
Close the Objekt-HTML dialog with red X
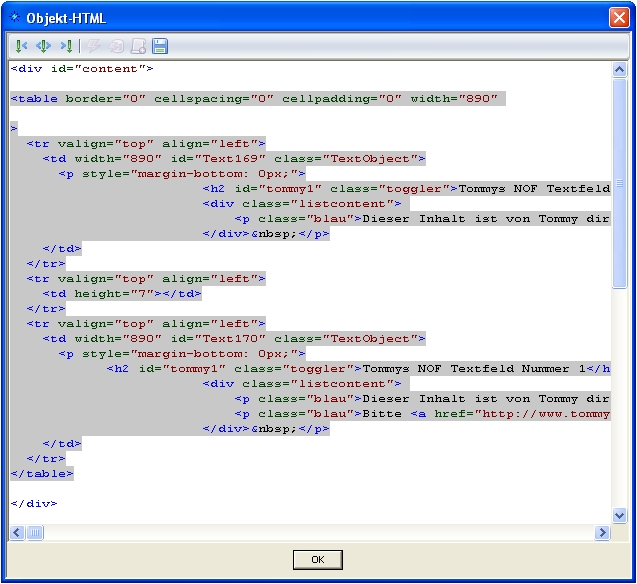click(x=618, y=18)
